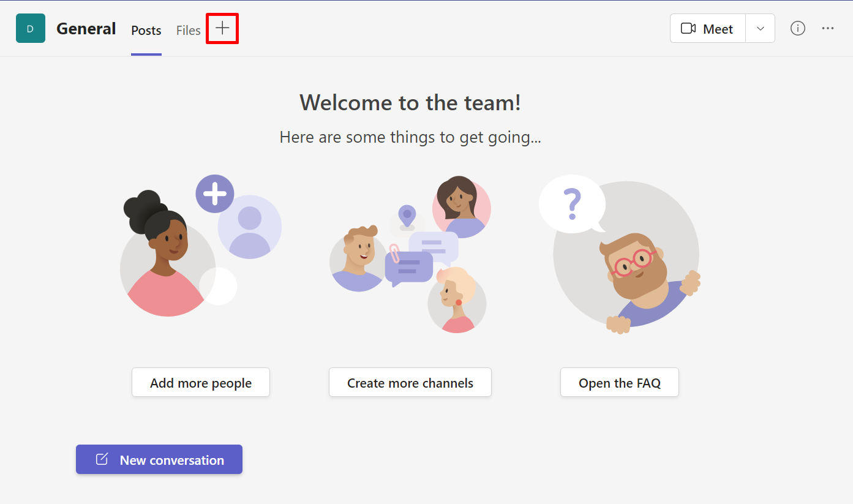The height and width of the screenshot is (504, 853).
Task: Click the teal D team avatar
Action: tap(31, 28)
